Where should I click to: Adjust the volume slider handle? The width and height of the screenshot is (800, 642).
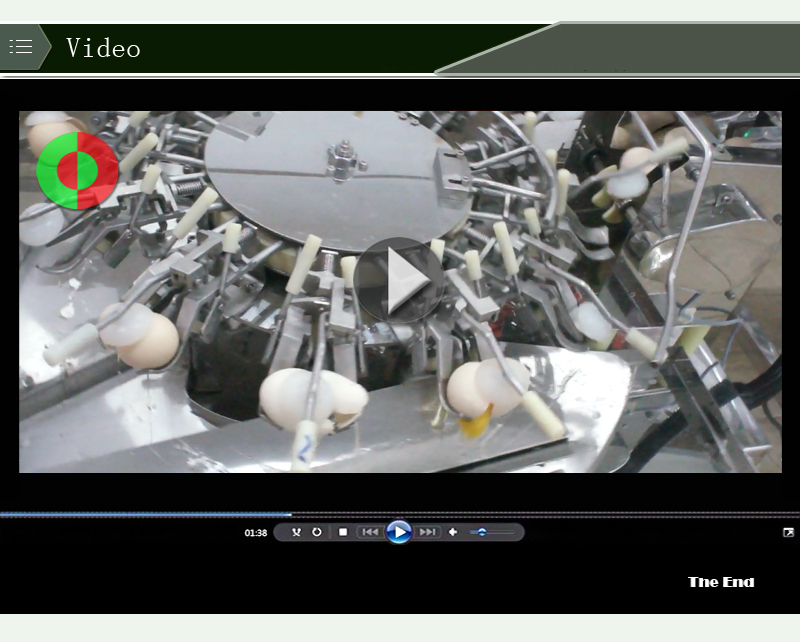point(482,531)
